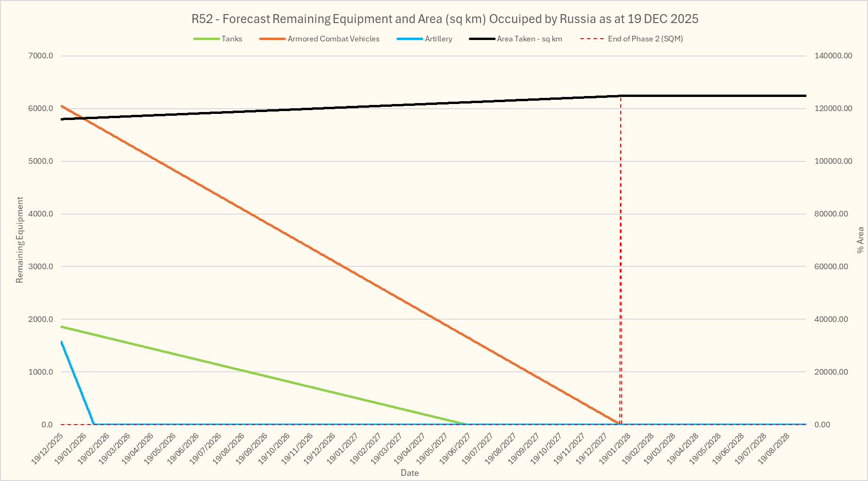
Task: Select the Remaining Equipment axis title
Action: click(19, 240)
